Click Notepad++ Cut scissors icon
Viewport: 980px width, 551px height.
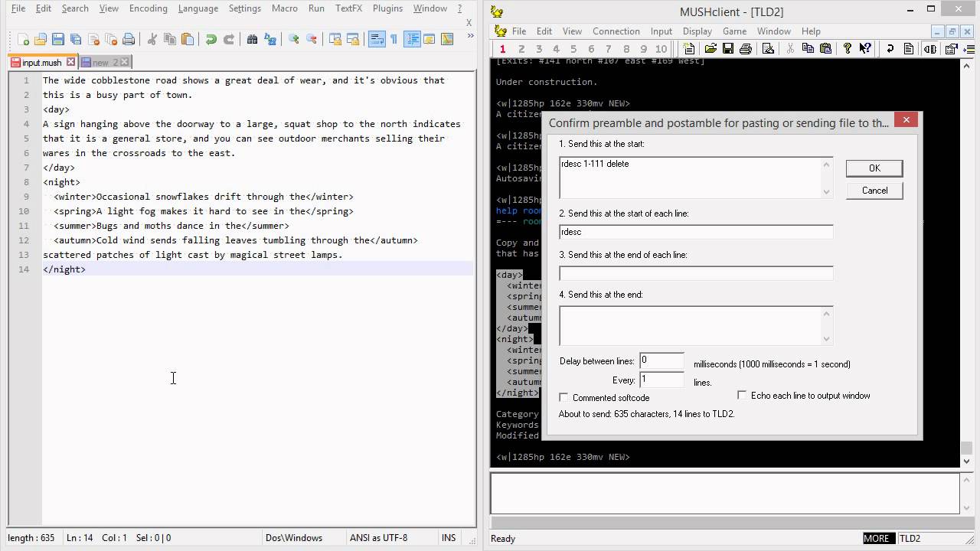point(152,39)
